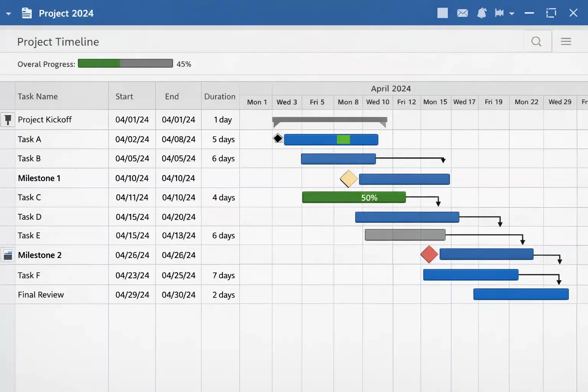
Task: Open the bell notifications icon
Action: 482,13
